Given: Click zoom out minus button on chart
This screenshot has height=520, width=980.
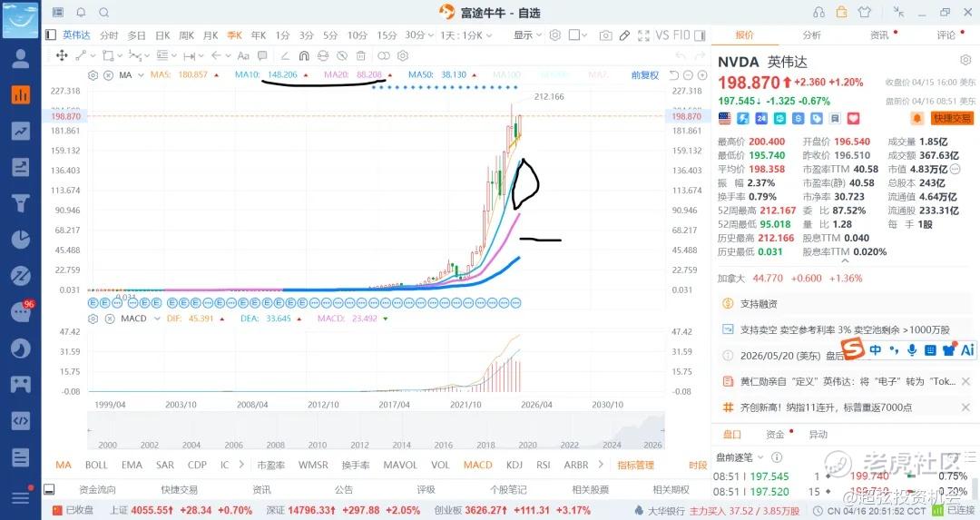Looking at the screenshot, I should [x=688, y=75].
